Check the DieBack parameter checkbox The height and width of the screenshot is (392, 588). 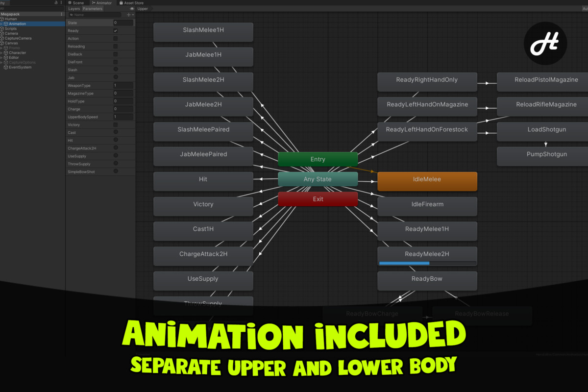coord(116,54)
